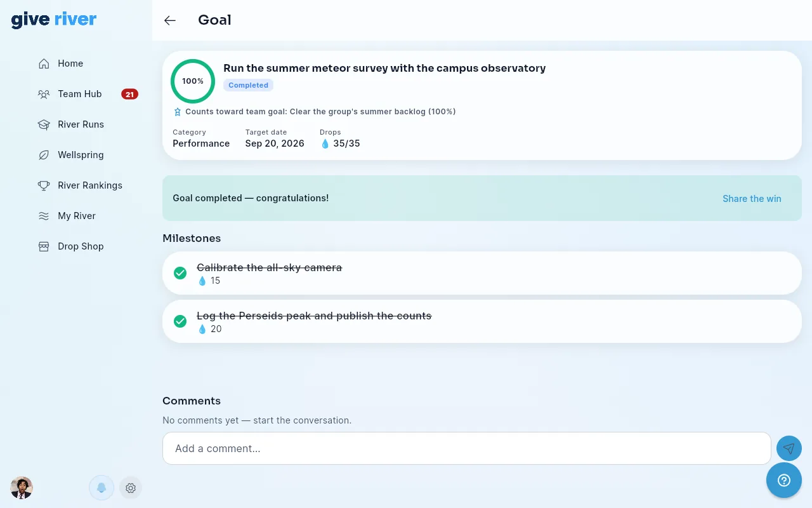Viewport: 812px width, 508px height.
Task: Open the help question mark button
Action: [784, 480]
